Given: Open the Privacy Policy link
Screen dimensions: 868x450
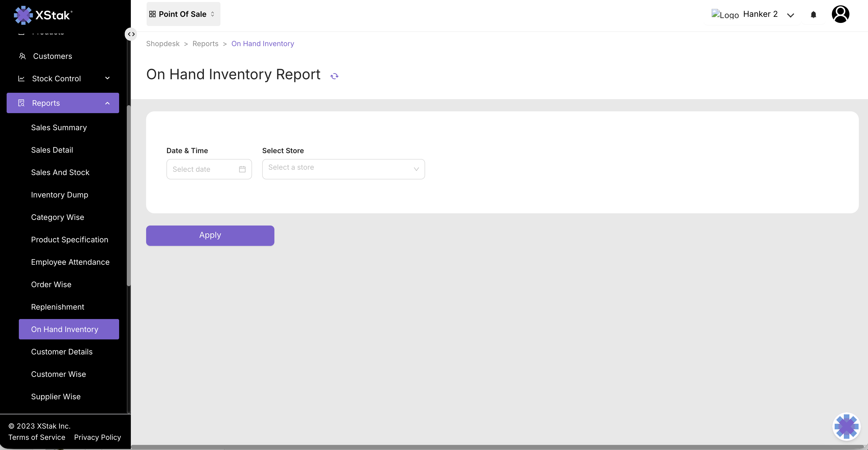Looking at the screenshot, I should point(97,437).
